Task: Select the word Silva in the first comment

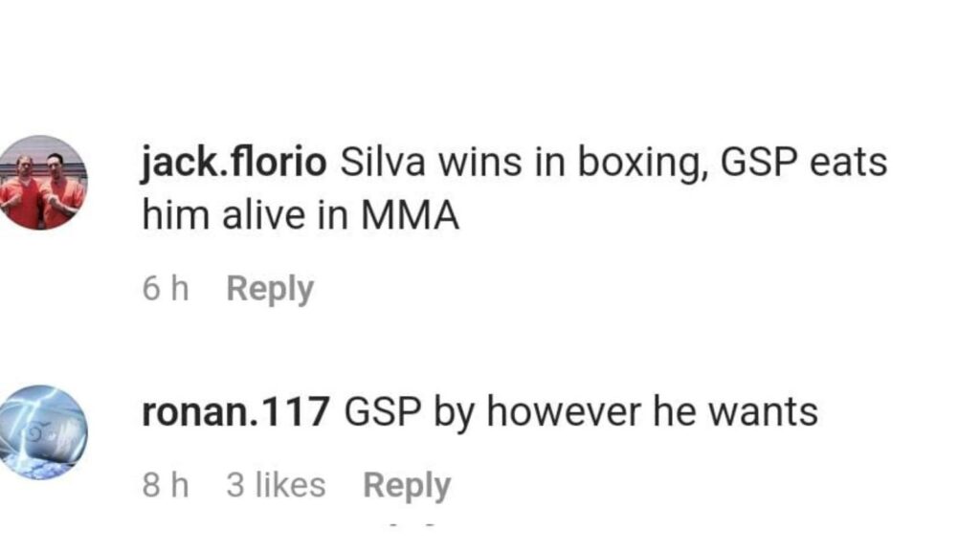Action: click(x=383, y=163)
